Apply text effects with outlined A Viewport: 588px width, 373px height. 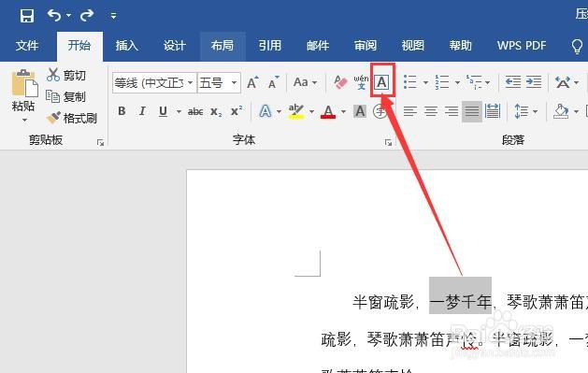tap(265, 111)
